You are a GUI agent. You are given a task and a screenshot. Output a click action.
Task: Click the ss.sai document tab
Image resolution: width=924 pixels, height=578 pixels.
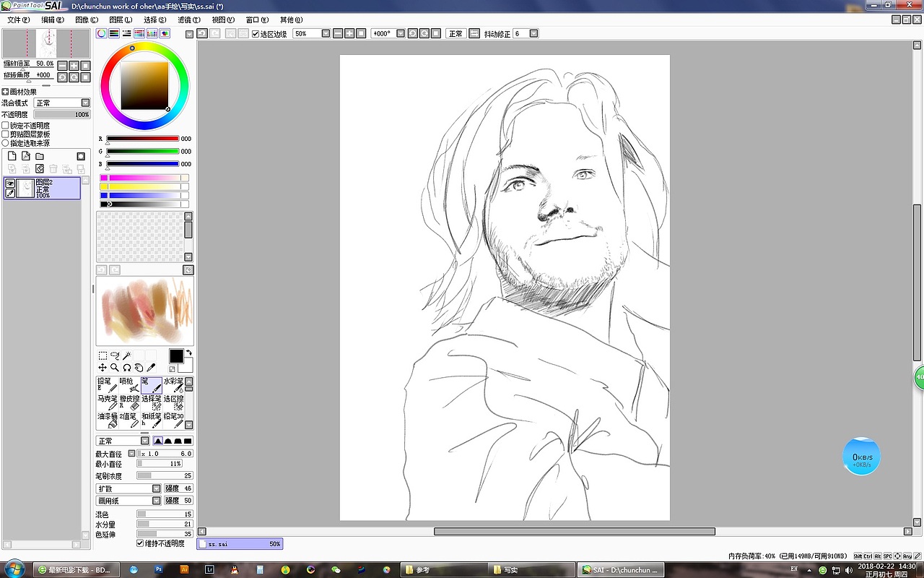tap(240, 543)
